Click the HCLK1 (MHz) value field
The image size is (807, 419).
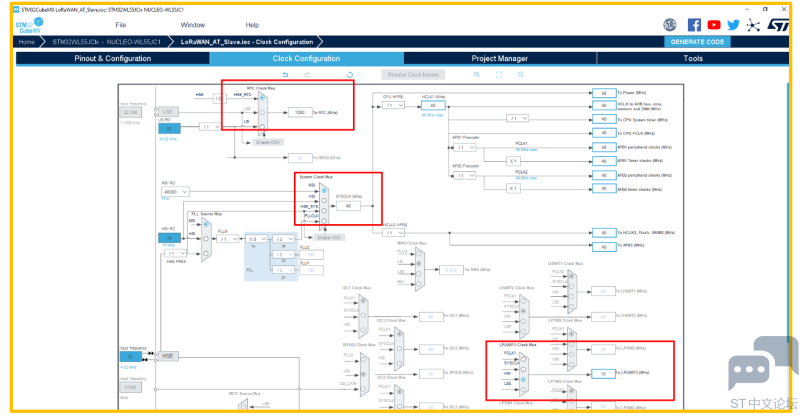[x=433, y=105]
